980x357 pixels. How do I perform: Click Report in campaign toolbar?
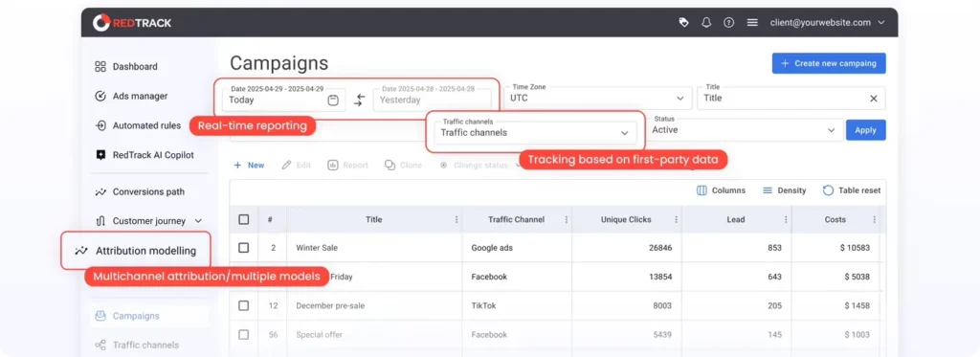tap(348, 165)
